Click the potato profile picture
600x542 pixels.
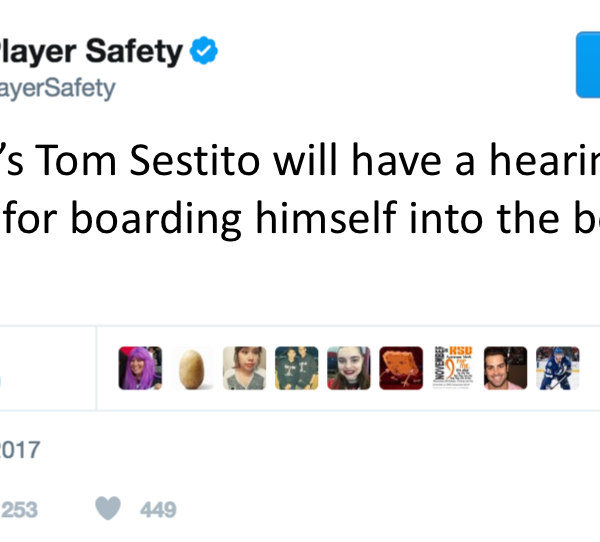pyautogui.click(x=192, y=368)
